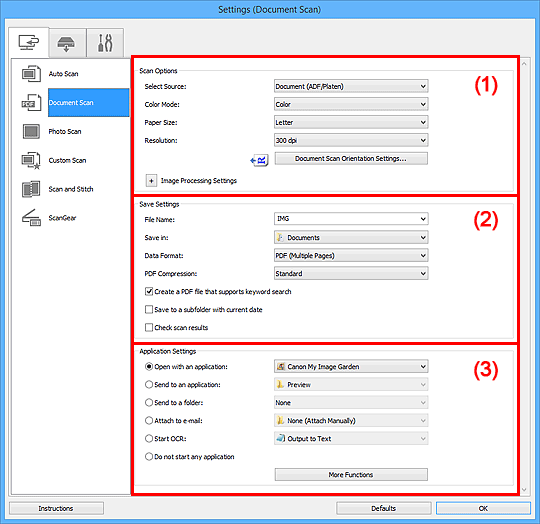Select Send to a folder radio button
The height and width of the screenshot is (524, 540).
[x=149, y=402]
